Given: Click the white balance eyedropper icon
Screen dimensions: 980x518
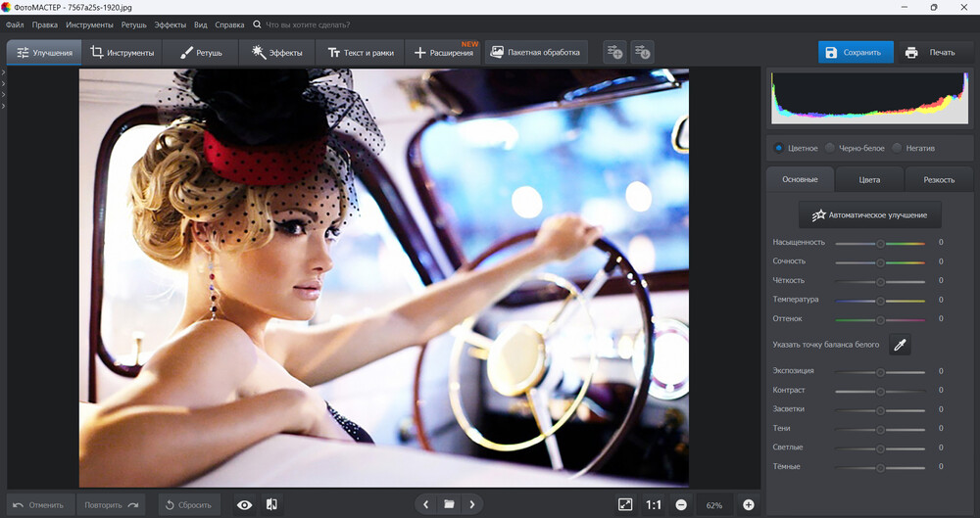Looking at the screenshot, I should click(900, 345).
